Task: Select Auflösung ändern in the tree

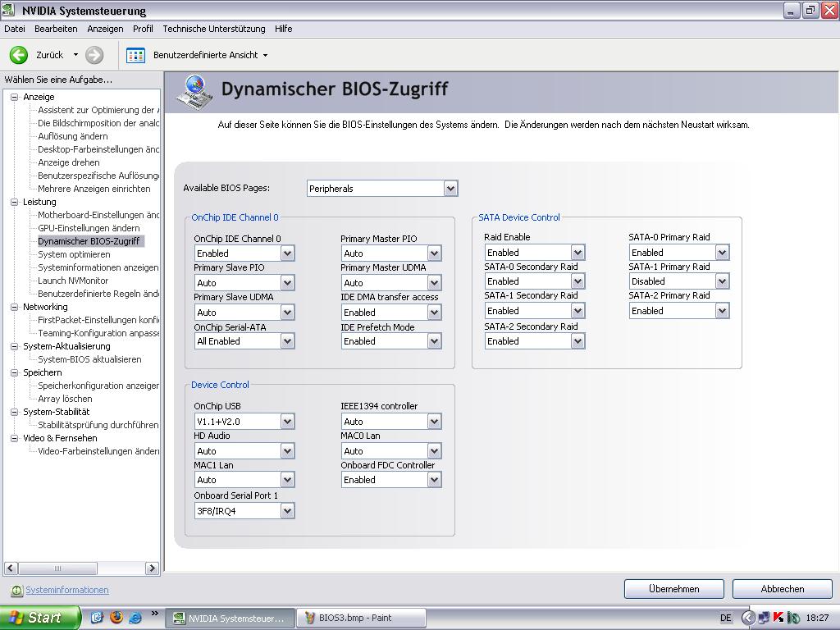Action: [73, 136]
